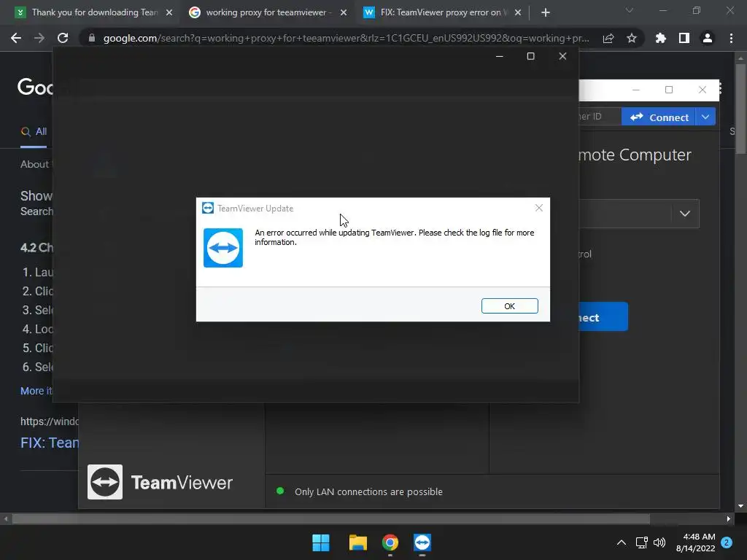This screenshot has height=560, width=747.
Task: Open network status icon in system tray
Action: (x=642, y=542)
